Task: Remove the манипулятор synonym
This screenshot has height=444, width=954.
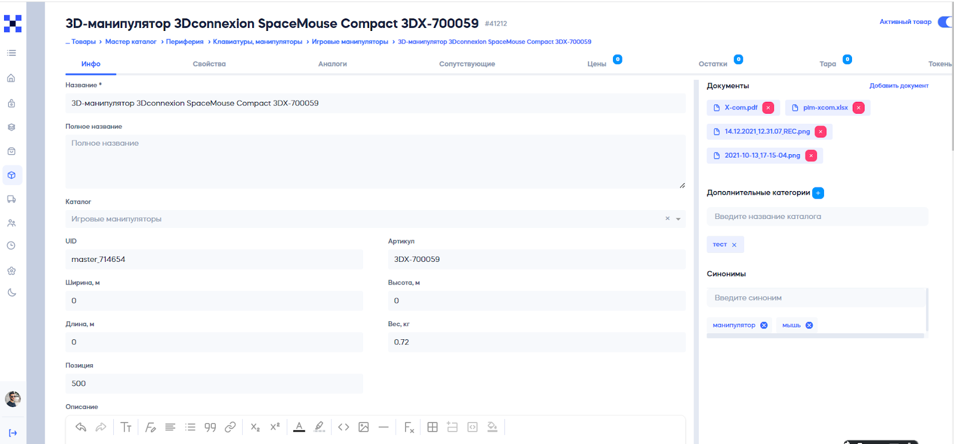Action: tap(764, 325)
